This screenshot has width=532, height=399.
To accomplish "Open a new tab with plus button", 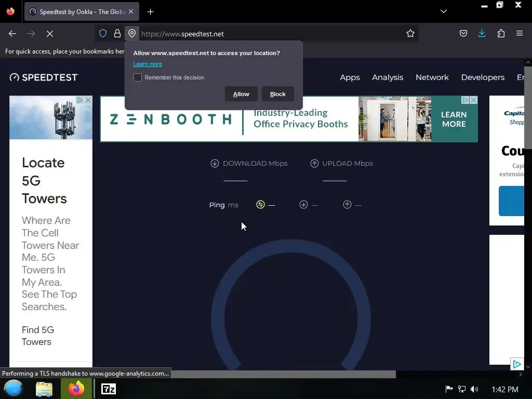I will pyautogui.click(x=150, y=12).
